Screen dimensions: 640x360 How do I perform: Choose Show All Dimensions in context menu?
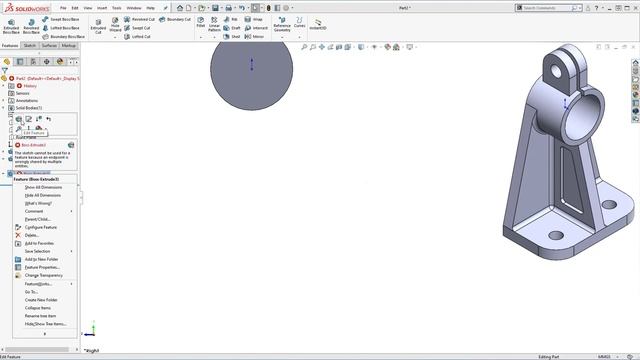44,187
